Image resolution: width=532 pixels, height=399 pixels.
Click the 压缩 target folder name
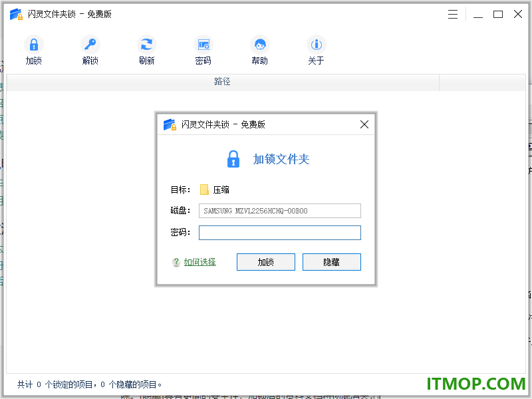(221, 190)
